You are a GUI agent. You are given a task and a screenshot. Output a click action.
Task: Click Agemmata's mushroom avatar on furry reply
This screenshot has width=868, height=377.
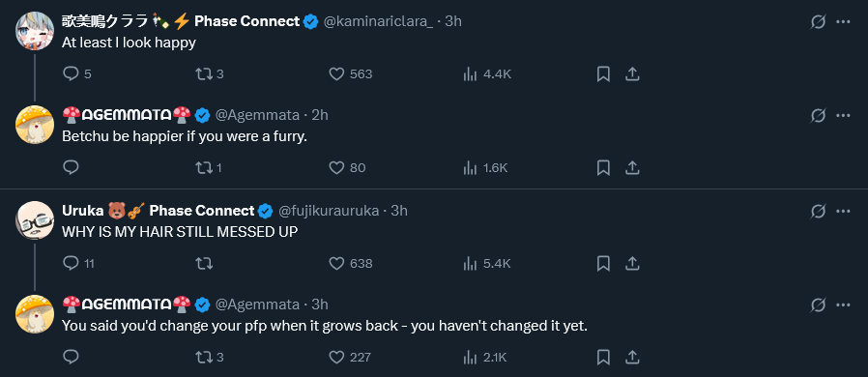(35, 125)
